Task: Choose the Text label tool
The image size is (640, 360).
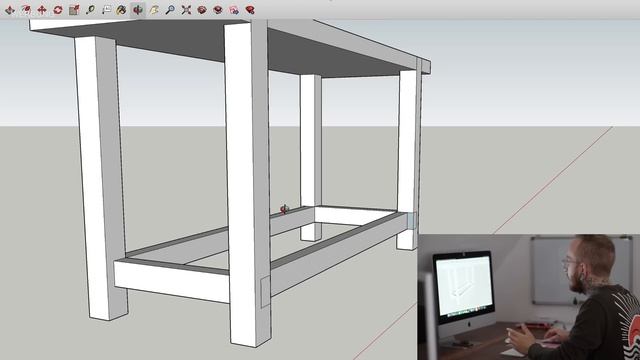Action: pos(106,10)
